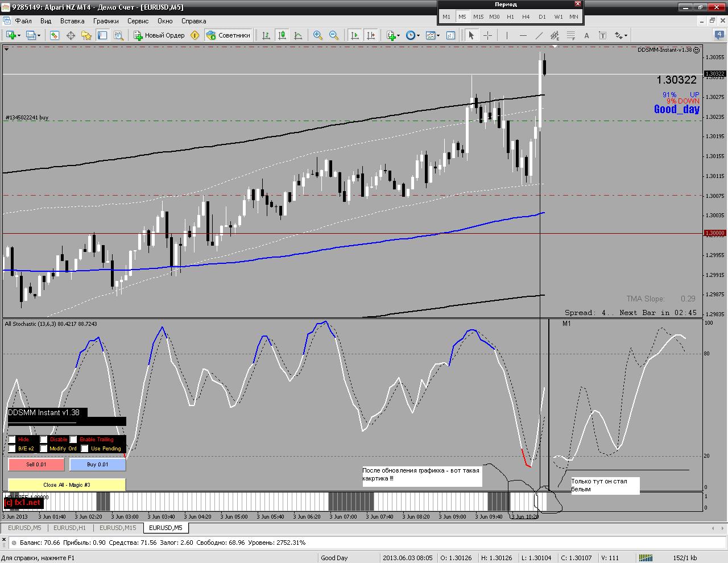The image size is (728, 563).
Task: Click Close All - Magic #3 button
Action: pyautogui.click(x=67, y=485)
